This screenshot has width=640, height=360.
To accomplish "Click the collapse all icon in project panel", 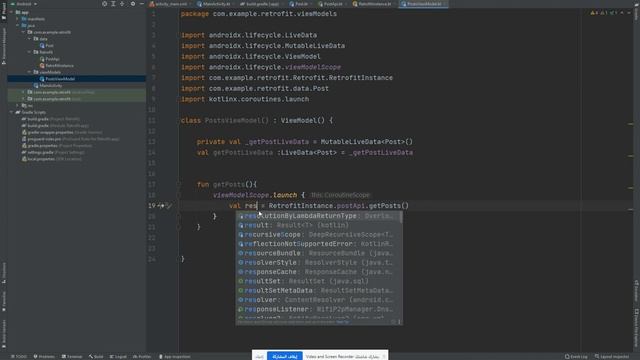I will 122,4.
